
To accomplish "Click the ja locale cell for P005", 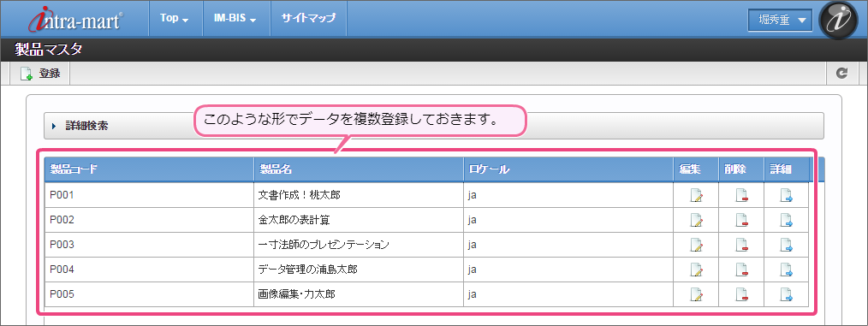I will coord(568,294).
